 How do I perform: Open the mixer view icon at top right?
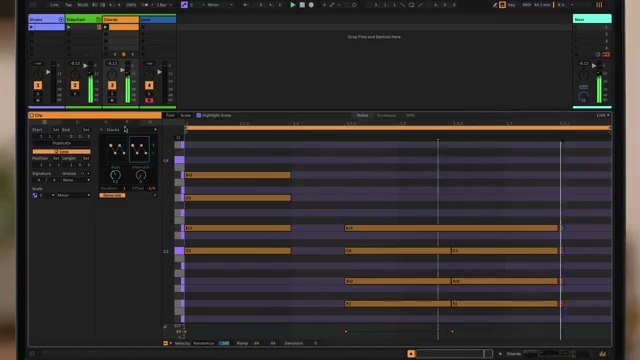point(599,5)
